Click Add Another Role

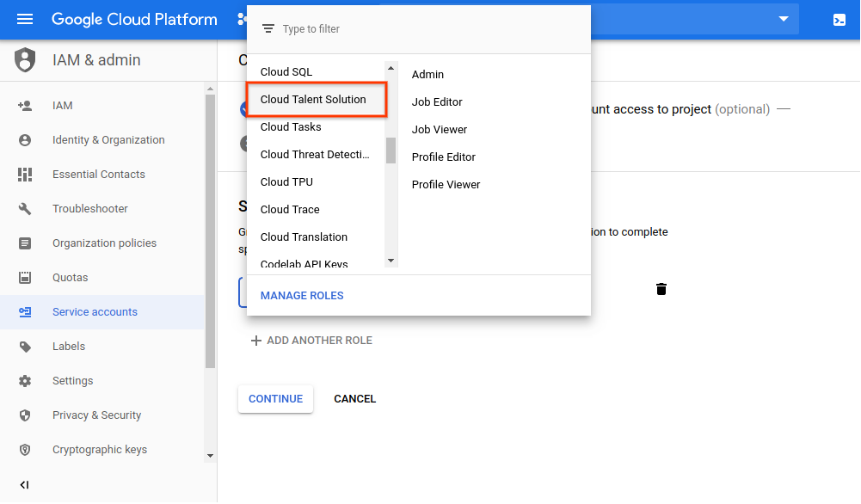[x=311, y=341]
